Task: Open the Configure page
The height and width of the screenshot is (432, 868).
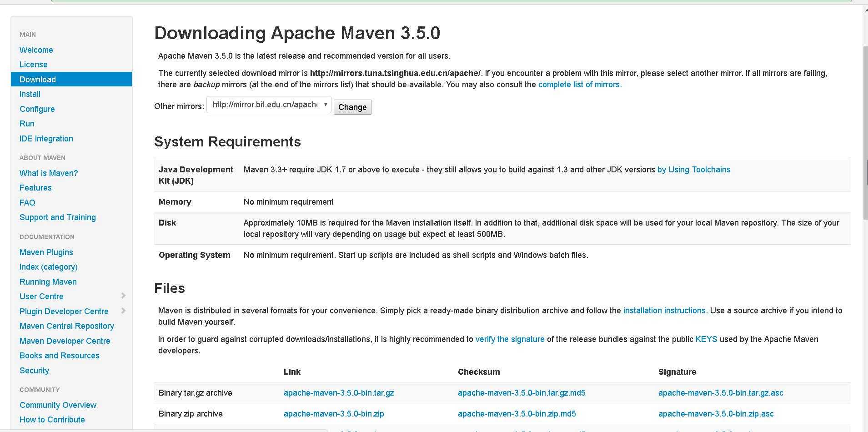Action: click(37, 109)
